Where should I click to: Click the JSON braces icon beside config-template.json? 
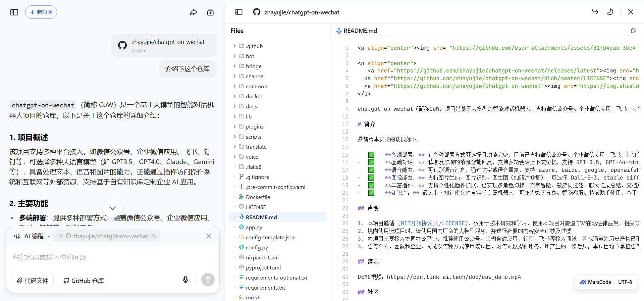[x=241, y=237]
